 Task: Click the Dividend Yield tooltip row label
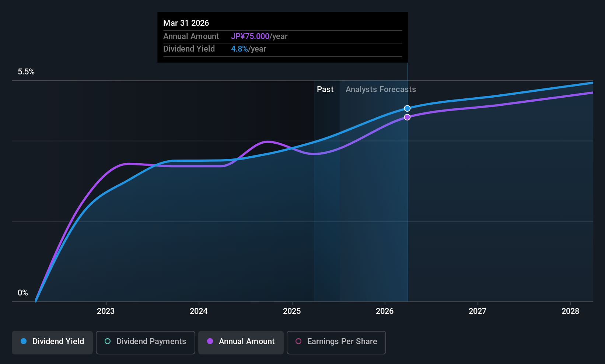click(189, 49)
